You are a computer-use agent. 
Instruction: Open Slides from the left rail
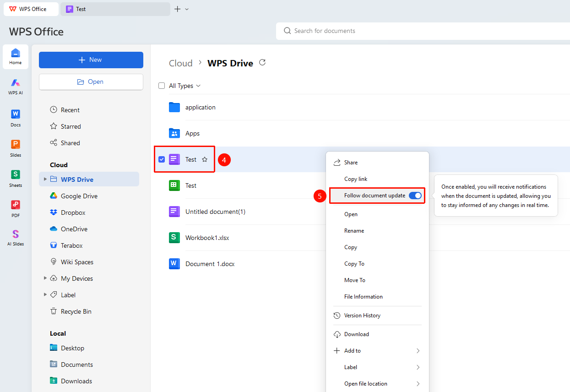pyautogui.click(x=16, y=148)
